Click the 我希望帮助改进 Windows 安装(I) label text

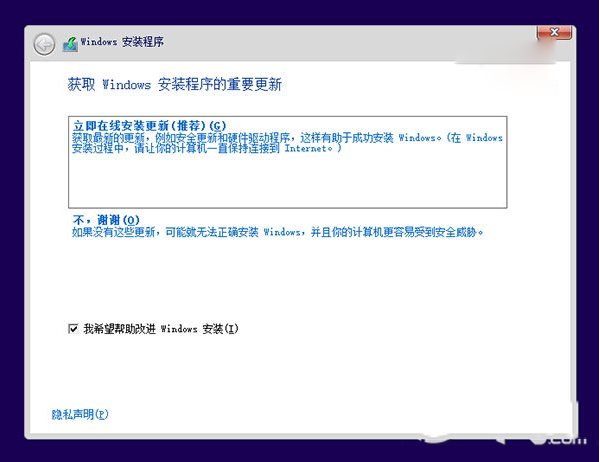point(160,328)
